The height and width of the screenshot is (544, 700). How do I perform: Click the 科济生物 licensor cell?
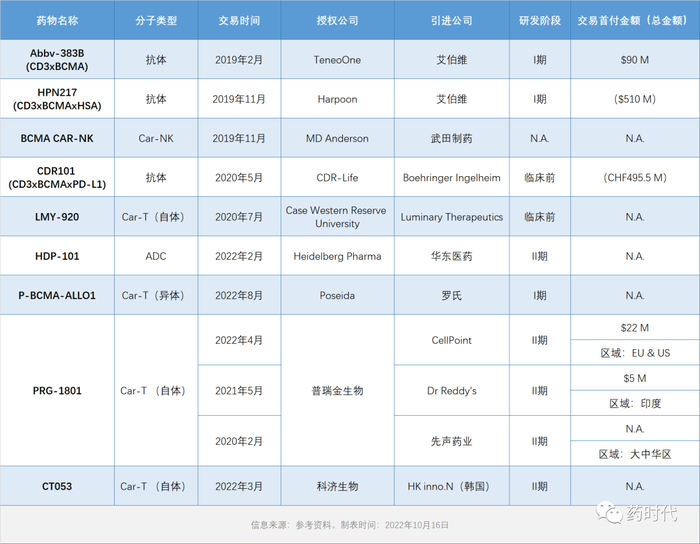[x=338, y=486]
